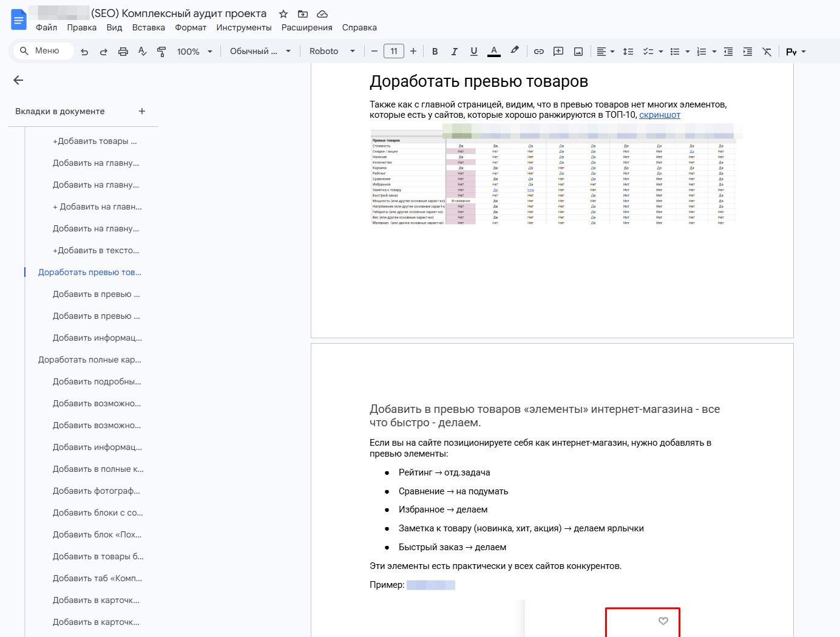Viewport: 840px width, 637px height.
Task: Activate the Paint format roller icon
Action: 161,52
